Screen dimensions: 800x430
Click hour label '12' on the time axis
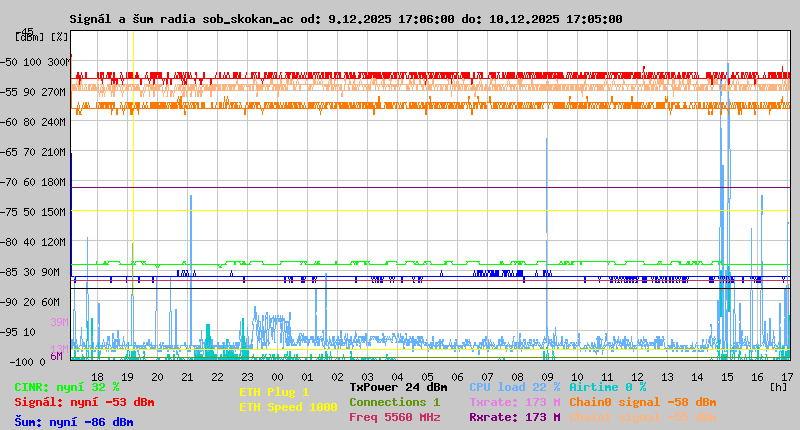tap(637, 377)
